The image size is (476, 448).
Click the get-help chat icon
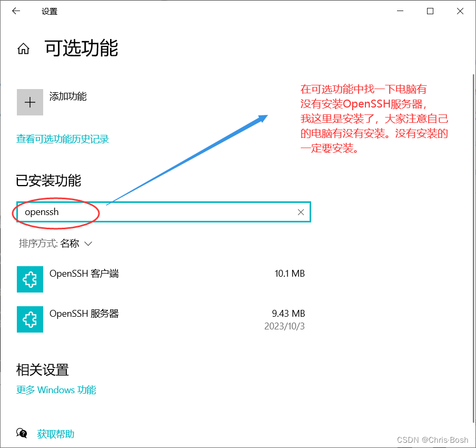pyautogui.click(x=22, y=433)
